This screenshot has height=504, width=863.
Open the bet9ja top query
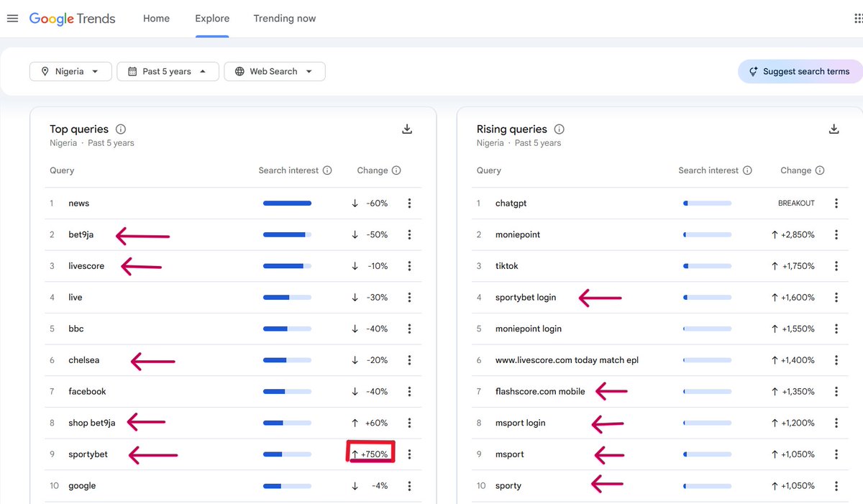pyautogui.click(x=83, y=234)
